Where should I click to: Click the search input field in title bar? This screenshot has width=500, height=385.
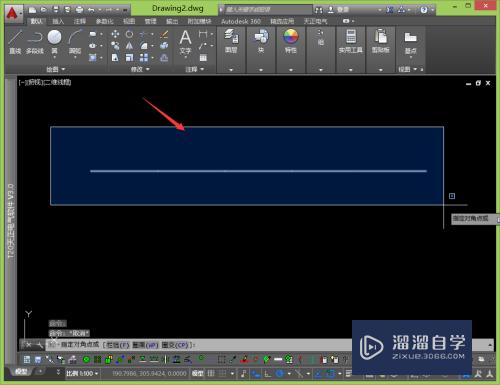(x=267, y=10)
